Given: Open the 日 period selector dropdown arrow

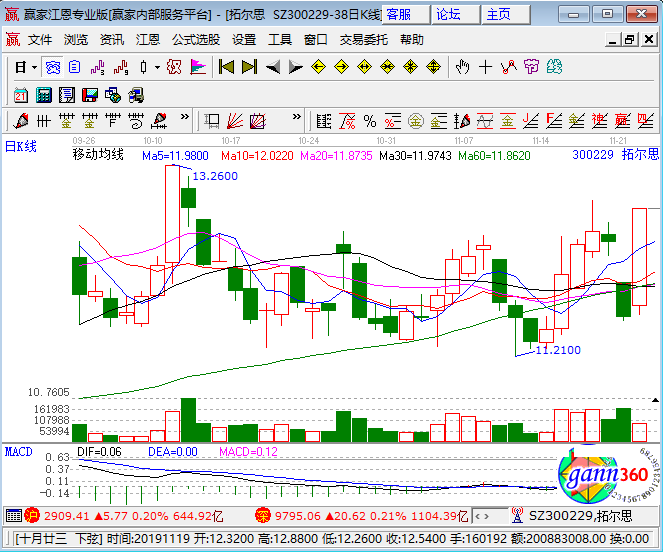Looking at the screenshot, I should pos(34,67).
